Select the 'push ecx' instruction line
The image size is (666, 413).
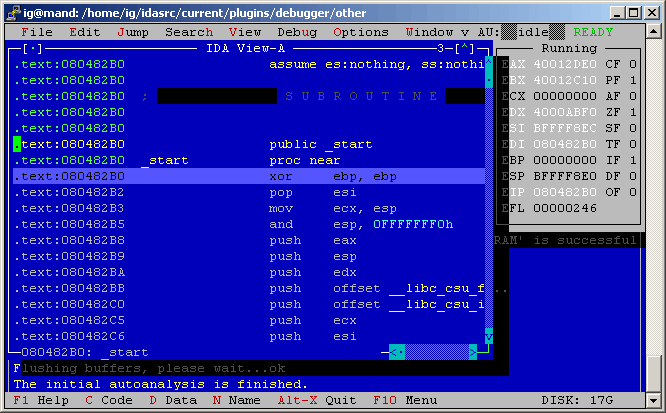249,320
